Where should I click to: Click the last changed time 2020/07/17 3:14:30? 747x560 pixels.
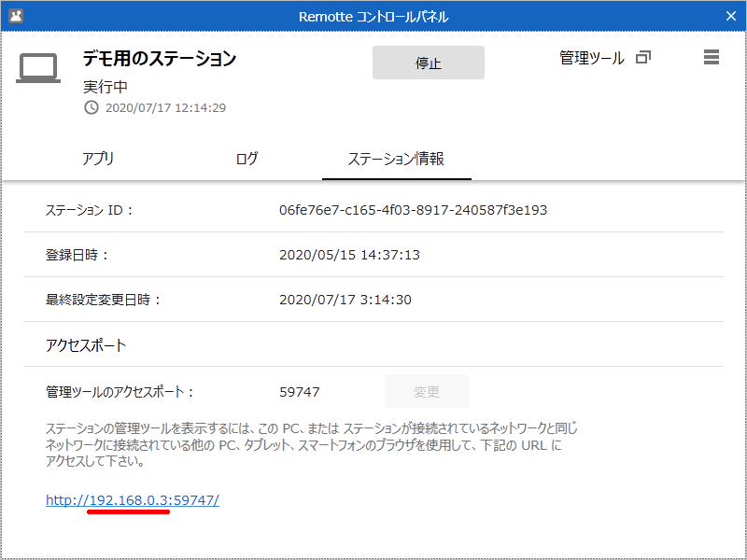pyautogui.click(x=345, y=300)
